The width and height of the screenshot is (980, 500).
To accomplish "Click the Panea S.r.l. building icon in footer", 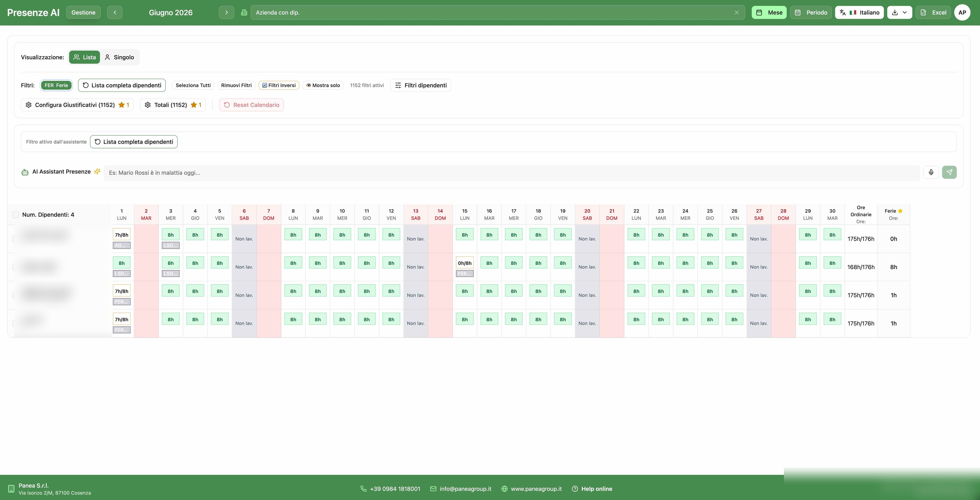I will pyautogui.click(x=11, y=489).
